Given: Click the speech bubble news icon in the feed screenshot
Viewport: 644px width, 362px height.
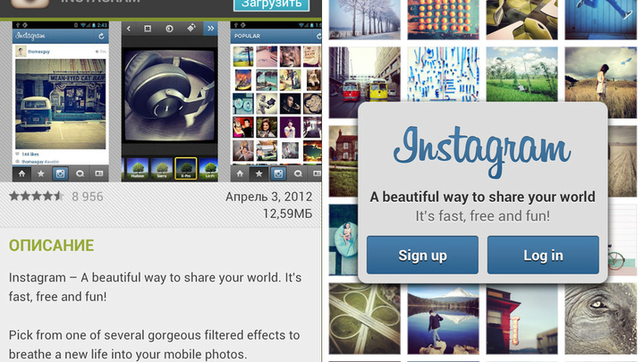Looking at the screenshot, I should pos(80,173).
